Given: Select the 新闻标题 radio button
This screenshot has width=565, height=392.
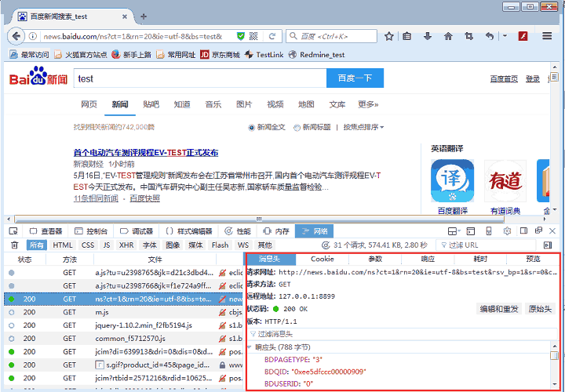Looking at the screenshot, I should click(x=297, y=128).
